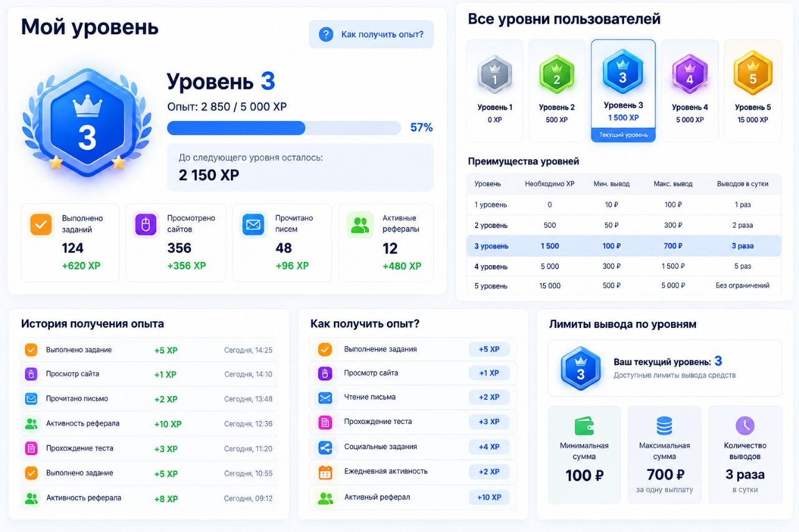Click the "Без ограничений" table cell
The image size is (799, 532).
pyautogui.click(x=742, y=286)
